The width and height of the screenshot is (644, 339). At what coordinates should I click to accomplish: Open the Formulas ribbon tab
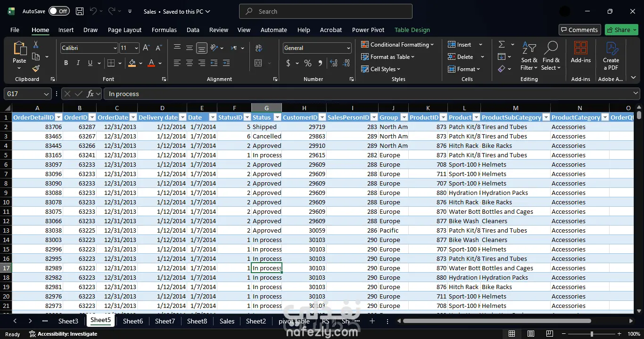164,30
